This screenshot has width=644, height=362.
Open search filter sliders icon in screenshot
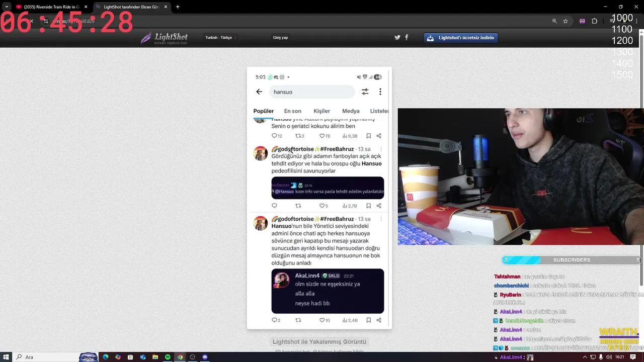point(365,92)
